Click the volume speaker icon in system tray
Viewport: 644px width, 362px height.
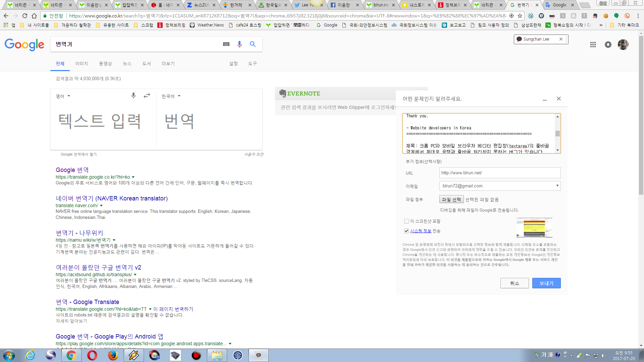point(604,356)
